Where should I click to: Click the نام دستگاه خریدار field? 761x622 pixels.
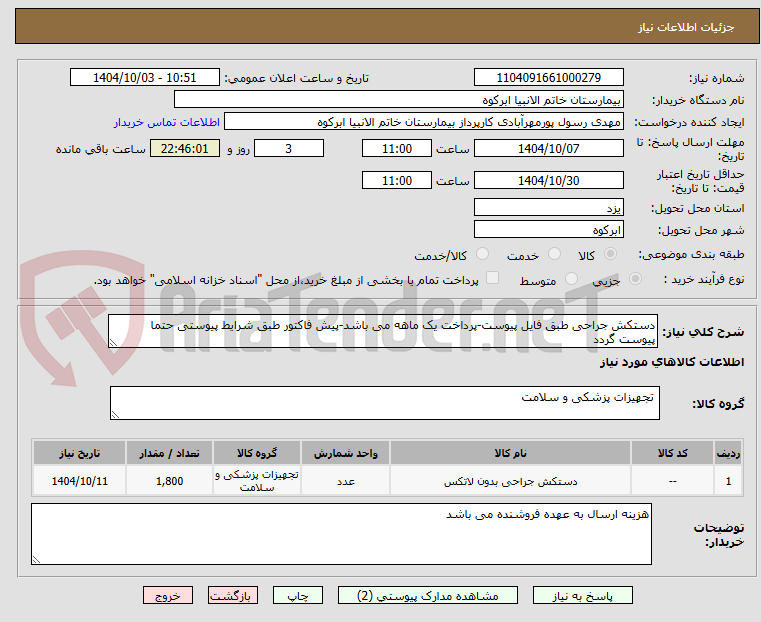click(398, 100)
